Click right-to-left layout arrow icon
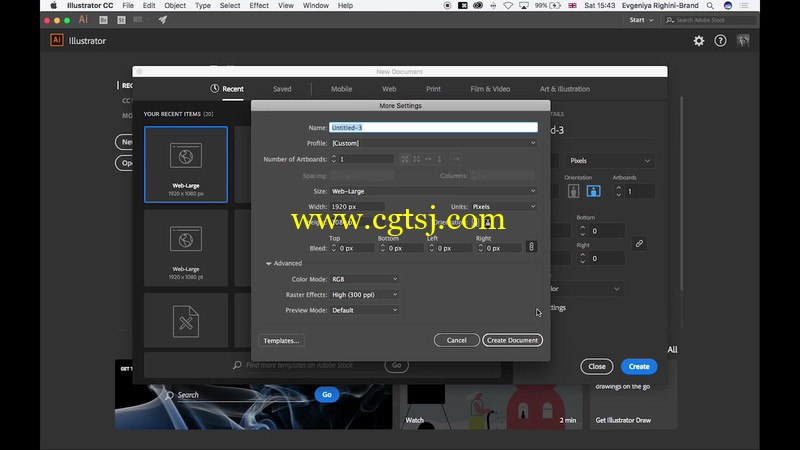This screenshot has height=450, width=800. pos(456,159)
